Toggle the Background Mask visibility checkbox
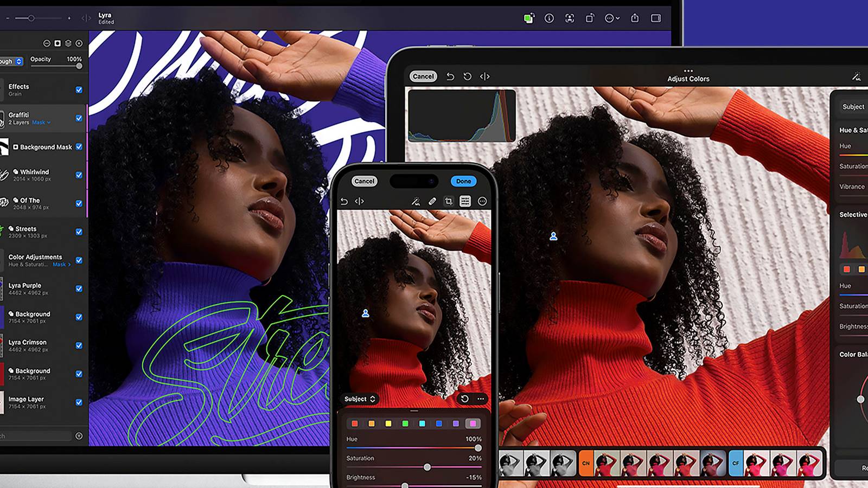Screen dimensions: 868x488 click(79, 147)
